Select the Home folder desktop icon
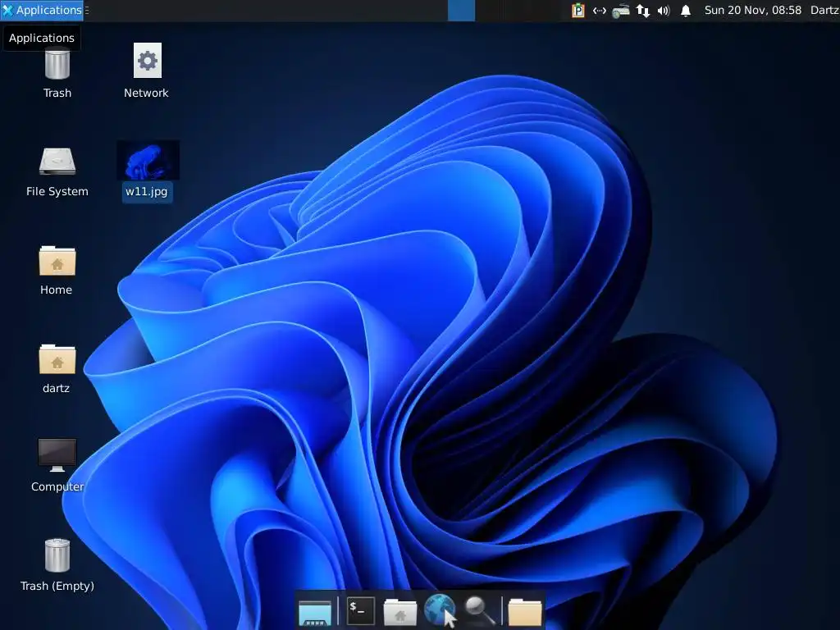The height and width of the screenshot is (630, 840). (x=57, y=261)
